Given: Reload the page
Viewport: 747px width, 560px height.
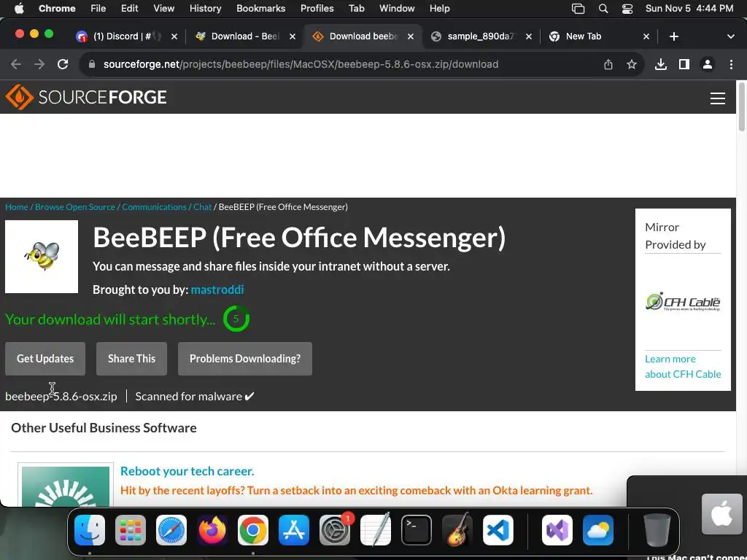Looking at the screenshot, I should tap(63, 64).
